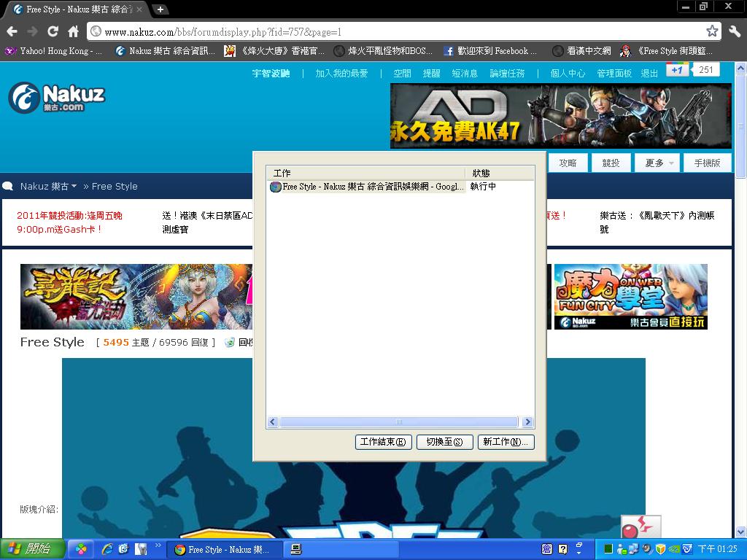Click the green CPU meter tray icon
The height and width of the screenshot is (560, 747).
pos(608,550)
